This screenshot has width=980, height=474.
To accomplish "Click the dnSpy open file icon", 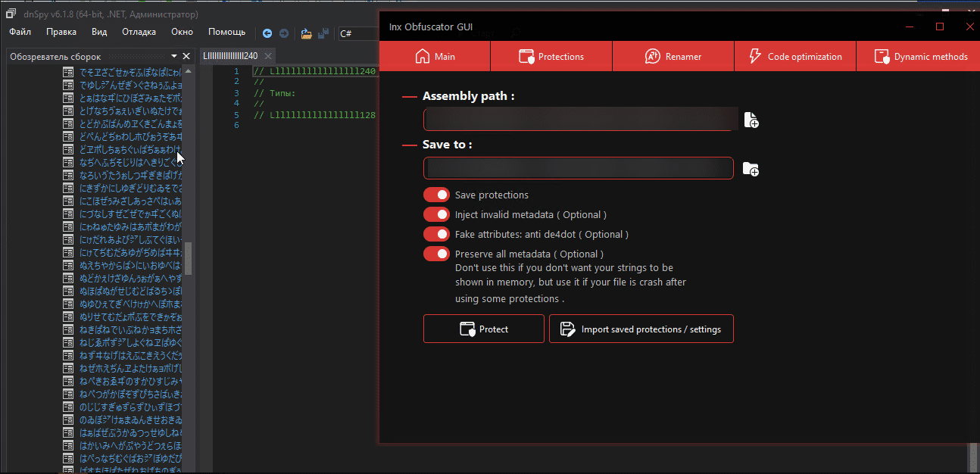I will [306, 33].
